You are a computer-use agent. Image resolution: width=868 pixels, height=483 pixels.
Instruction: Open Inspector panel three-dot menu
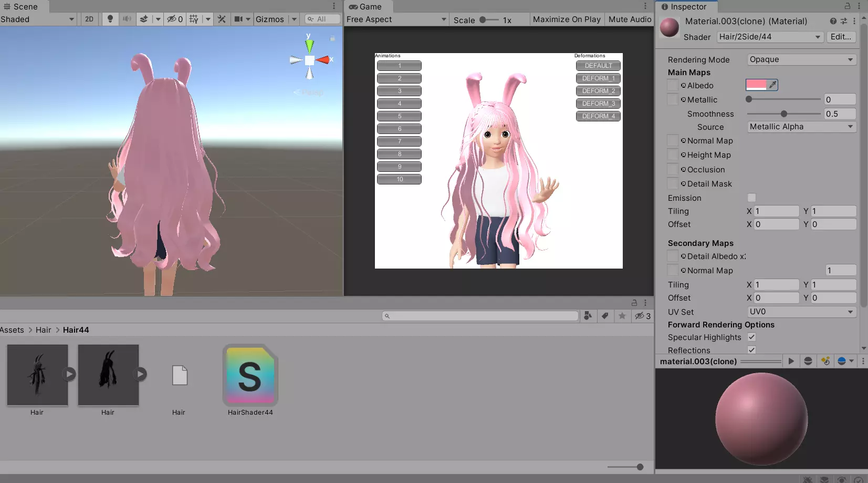860,6
